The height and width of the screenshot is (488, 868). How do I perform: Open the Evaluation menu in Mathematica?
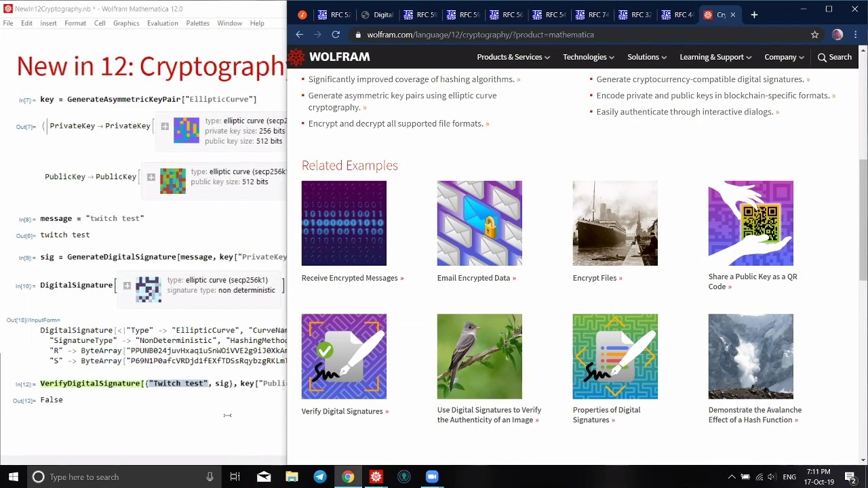pyautogui.click(x=163, y=23)
